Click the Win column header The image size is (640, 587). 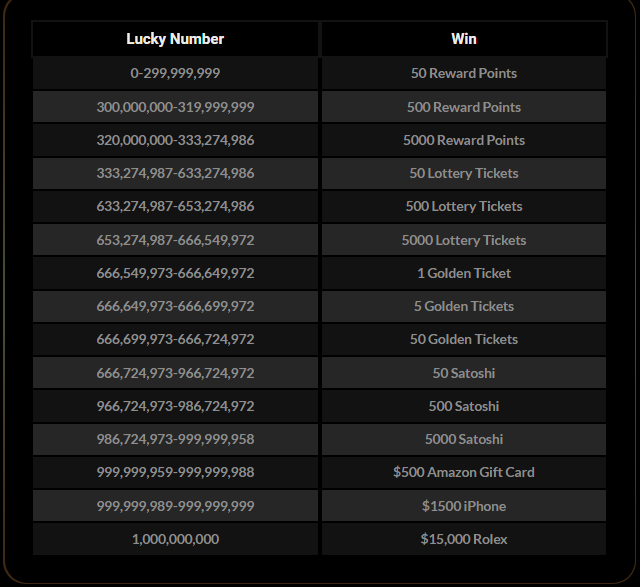click(x=464, y=39)
